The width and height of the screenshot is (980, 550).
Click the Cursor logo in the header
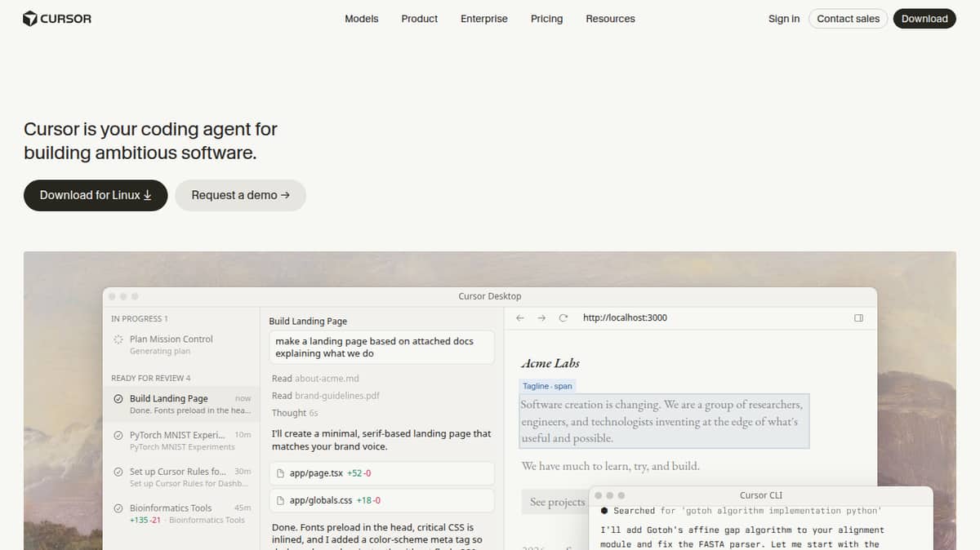point(56,18)
